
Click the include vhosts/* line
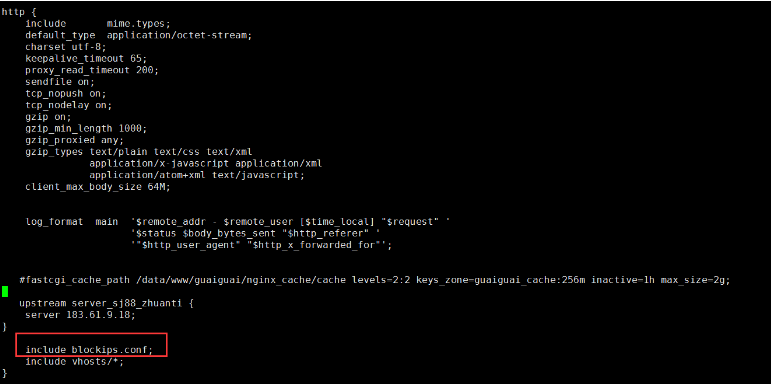point(75,362)
